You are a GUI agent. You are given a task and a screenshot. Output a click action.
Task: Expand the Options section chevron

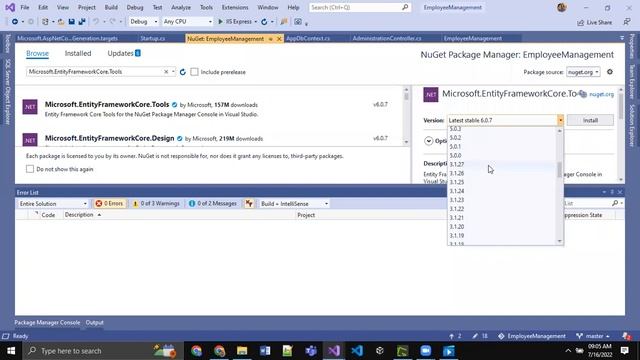point(428,141)
